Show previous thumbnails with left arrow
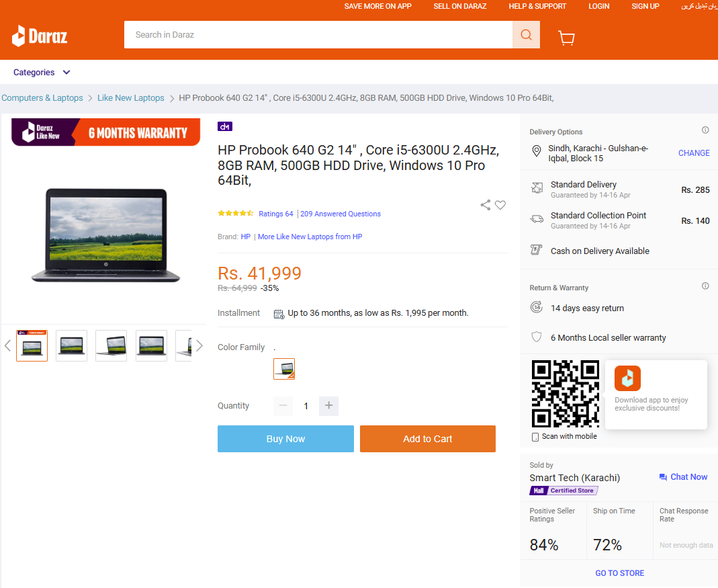This screenshot has height=588, width=718. (7, 345)
